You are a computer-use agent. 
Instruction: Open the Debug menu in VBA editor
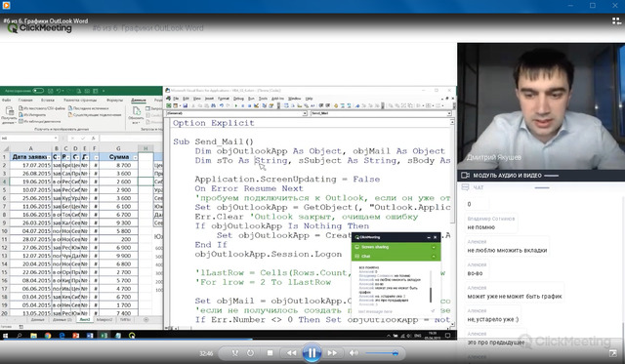coord(238,99)
